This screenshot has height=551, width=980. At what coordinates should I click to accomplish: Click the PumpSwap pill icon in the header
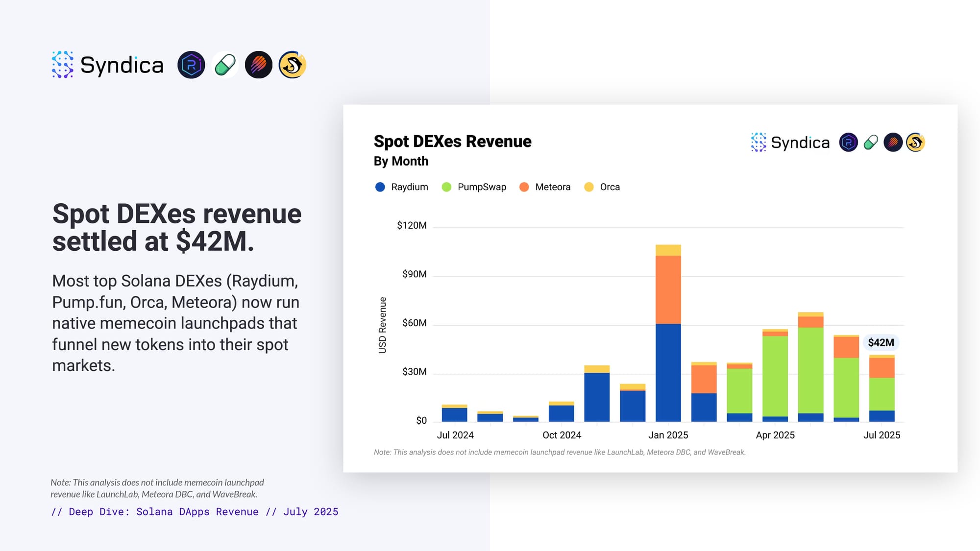tap(225, 65)
